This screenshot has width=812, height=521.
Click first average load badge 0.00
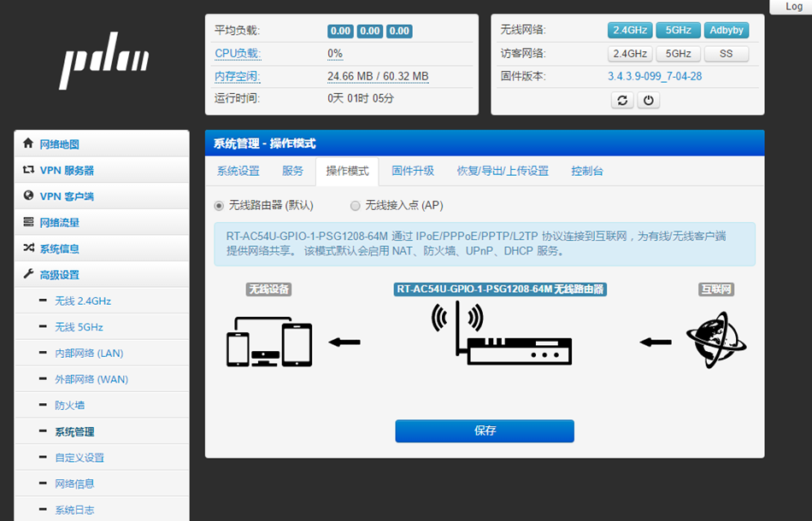[x=340, y=31]
